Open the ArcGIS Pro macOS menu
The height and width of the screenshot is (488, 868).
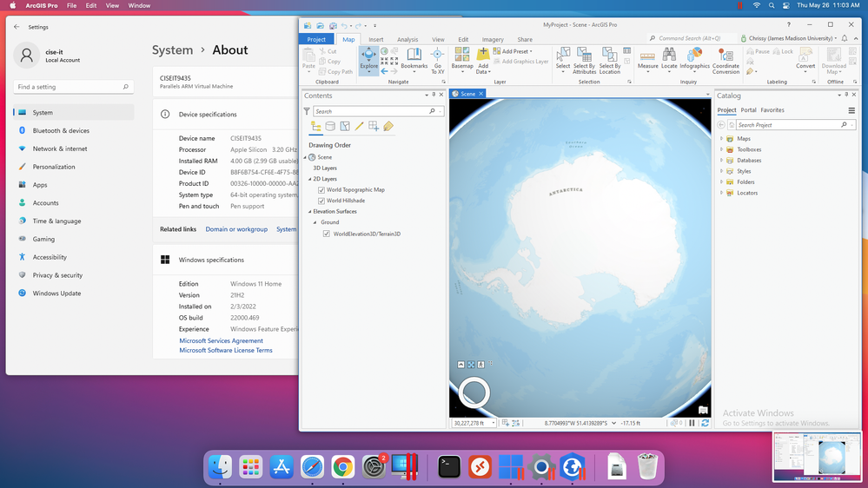(x=42, y=5)
